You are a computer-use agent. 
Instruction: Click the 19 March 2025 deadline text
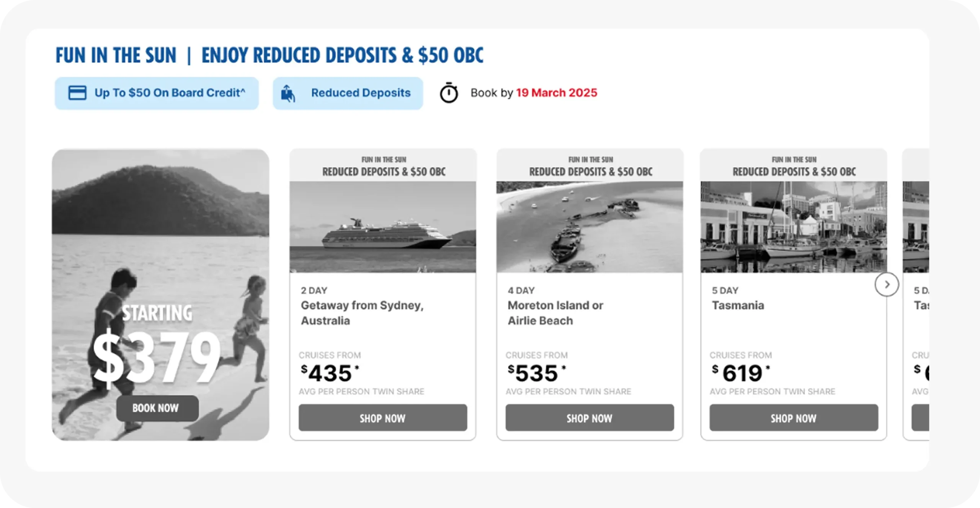coord(556,93)
